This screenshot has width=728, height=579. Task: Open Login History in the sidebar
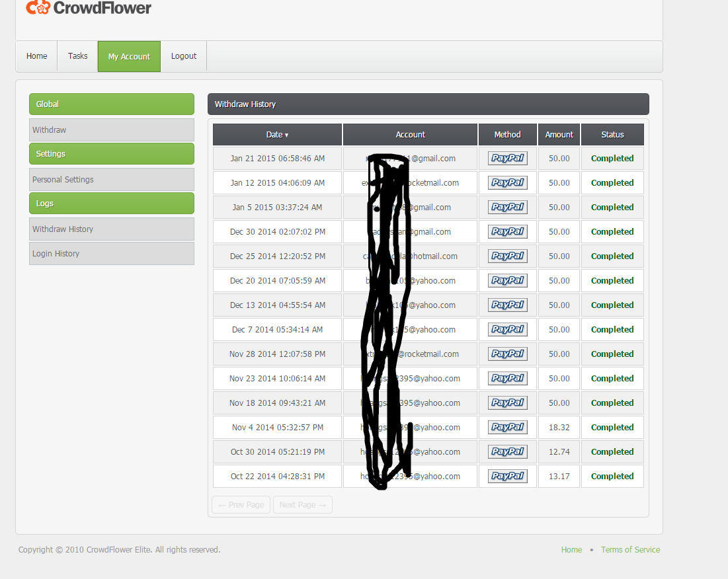point(112,254)
